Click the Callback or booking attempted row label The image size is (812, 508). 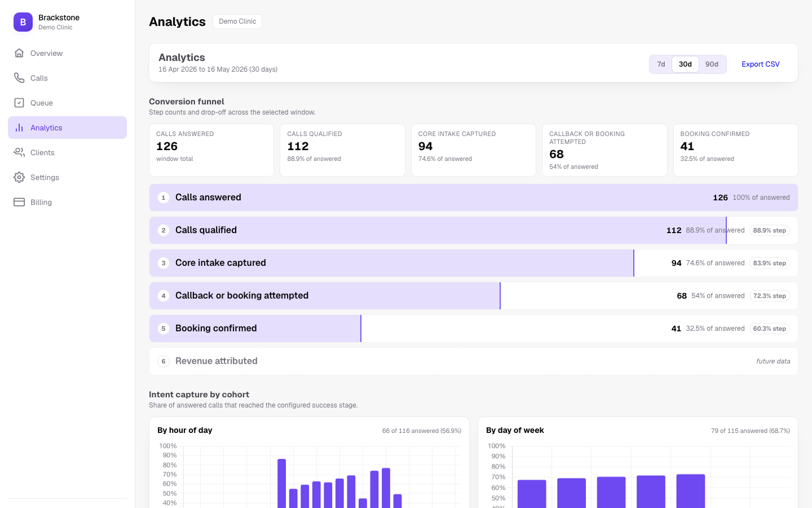coord(242,296)
